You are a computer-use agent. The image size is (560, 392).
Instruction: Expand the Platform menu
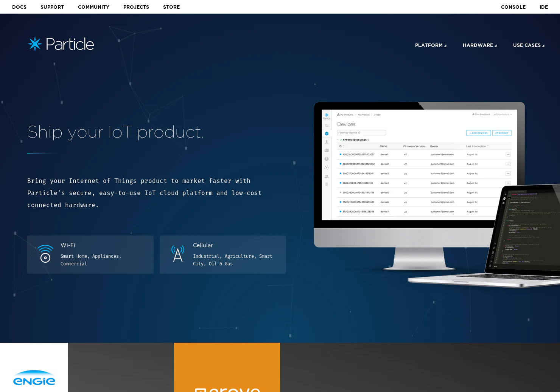(x=431, y=45)
